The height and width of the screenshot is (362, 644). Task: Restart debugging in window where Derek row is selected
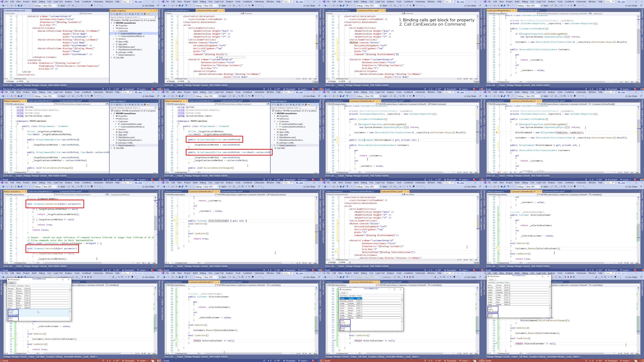(x=410, y=277)
